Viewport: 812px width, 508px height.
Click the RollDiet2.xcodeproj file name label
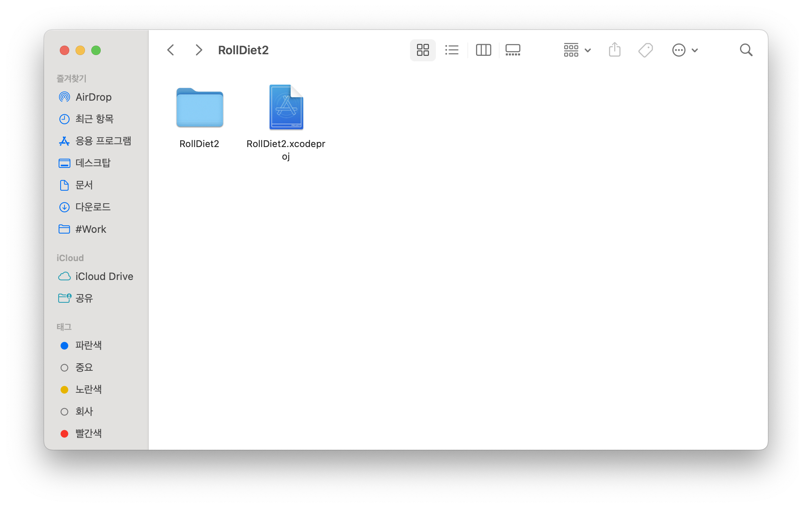click(286, 150)
